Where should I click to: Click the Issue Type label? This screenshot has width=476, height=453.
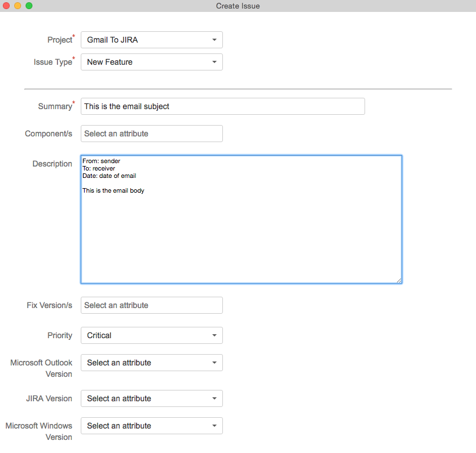[x=52, y=62]
